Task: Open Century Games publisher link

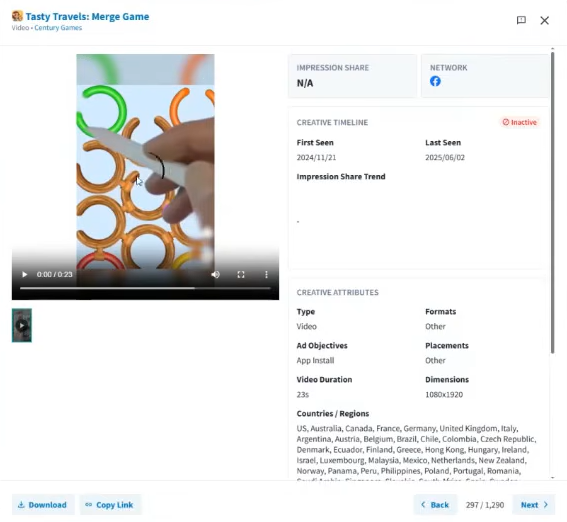Action: tap(58, 28)
